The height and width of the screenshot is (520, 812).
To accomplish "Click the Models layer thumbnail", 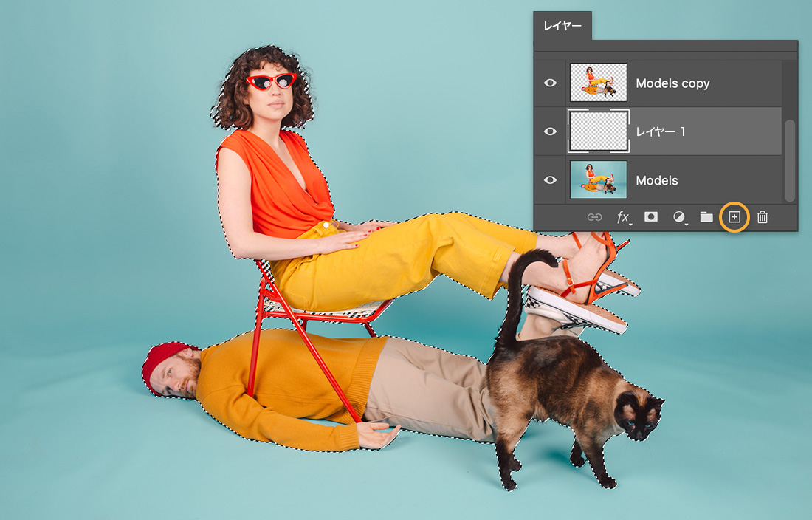I will tap(599, 179).
